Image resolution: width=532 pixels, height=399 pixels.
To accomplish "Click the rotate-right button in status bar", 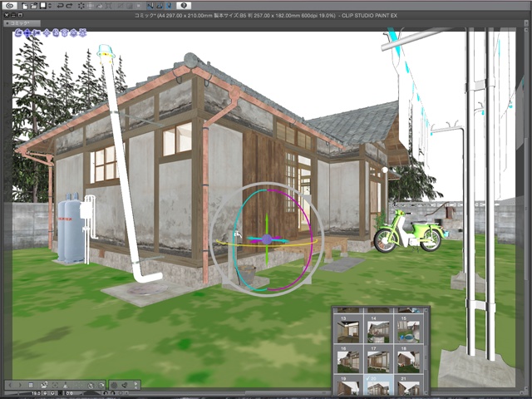I will click(113, 393).
